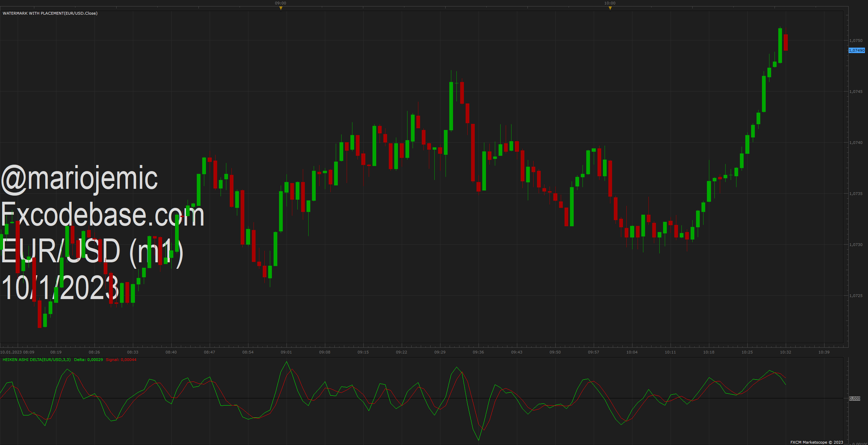Click the 1,0750 price axis label
Screen dimensions: 868x445
tap(856, 40)
